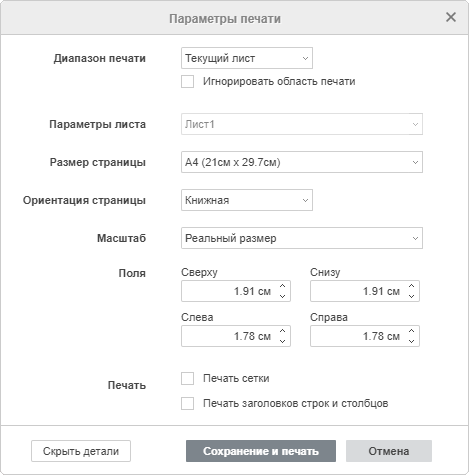Open the 'Ориентация страницы' Книжная dropdown
Image resolution: width=469 pixels, height=475 pixels.
tap(247, 200)
